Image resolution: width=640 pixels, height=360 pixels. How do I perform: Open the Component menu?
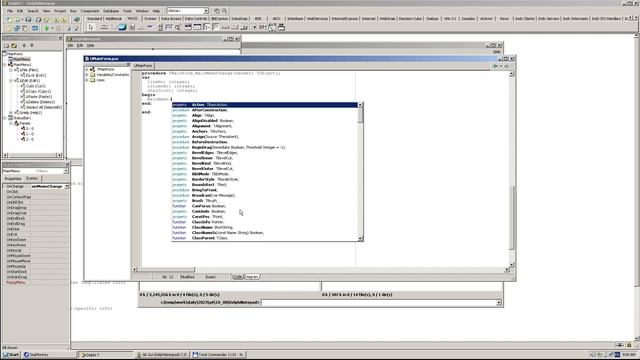tap(89, 11)
